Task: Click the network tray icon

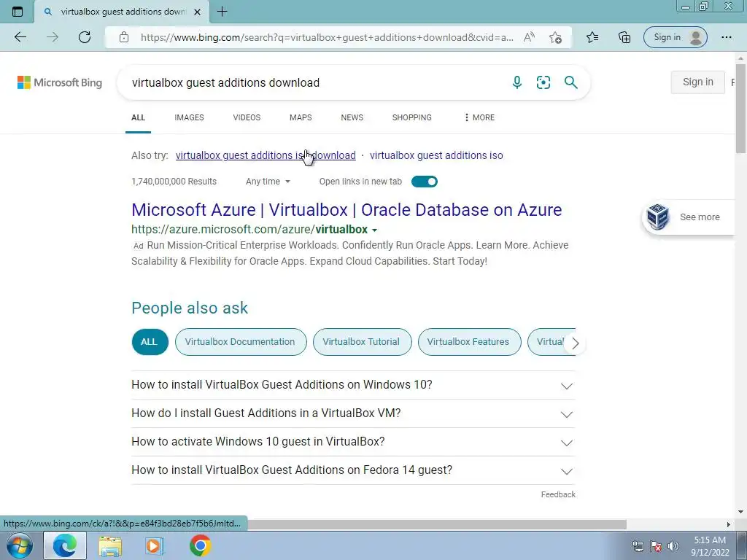Action: (x=638, y=546)
